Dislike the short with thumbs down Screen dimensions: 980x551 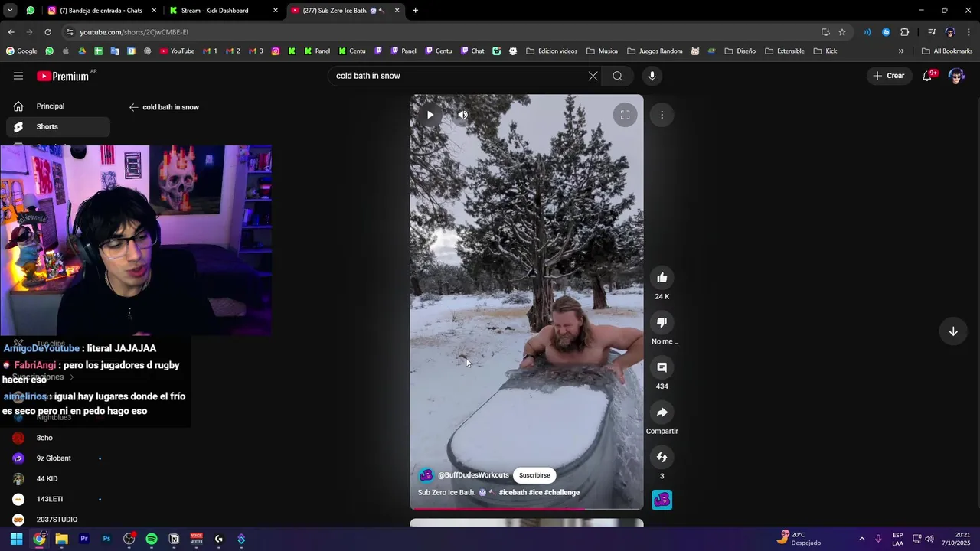662,322
